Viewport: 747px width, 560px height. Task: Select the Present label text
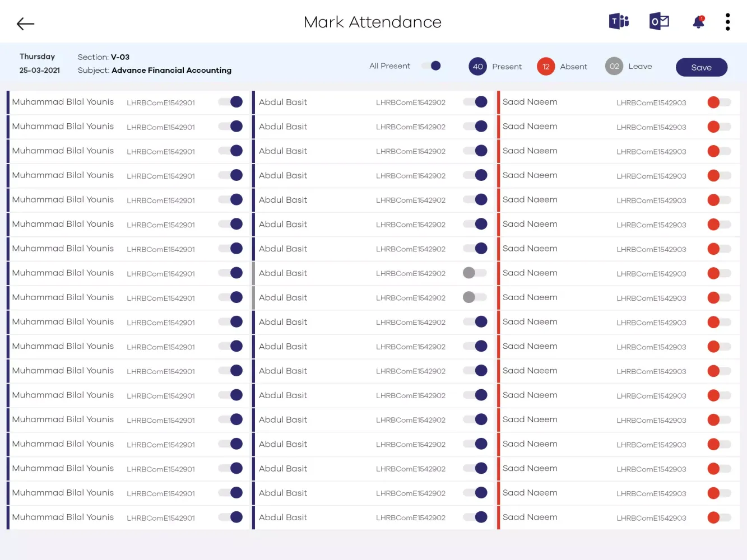(507, 67)
